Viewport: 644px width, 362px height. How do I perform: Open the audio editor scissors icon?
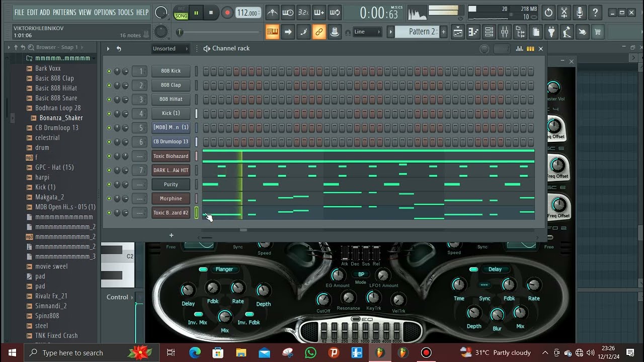point(564,13)
